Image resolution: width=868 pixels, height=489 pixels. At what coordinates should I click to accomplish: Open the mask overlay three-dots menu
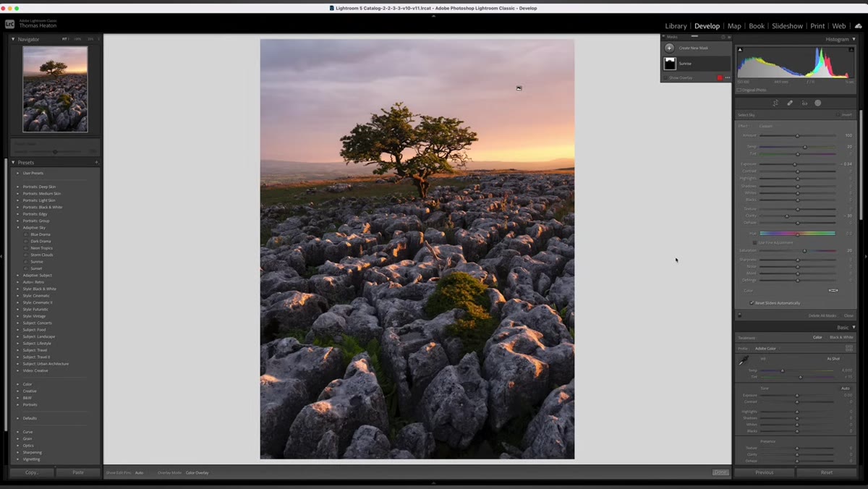point(727,77)
